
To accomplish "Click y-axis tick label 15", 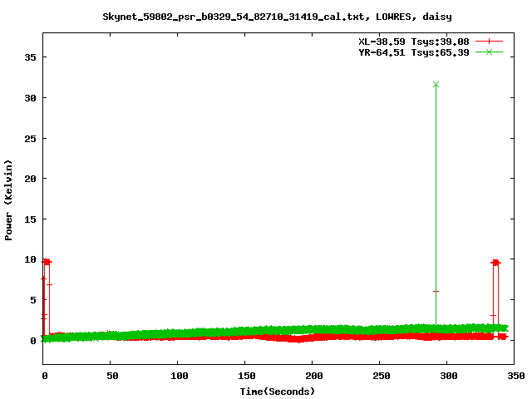I will tap(30, 219).
